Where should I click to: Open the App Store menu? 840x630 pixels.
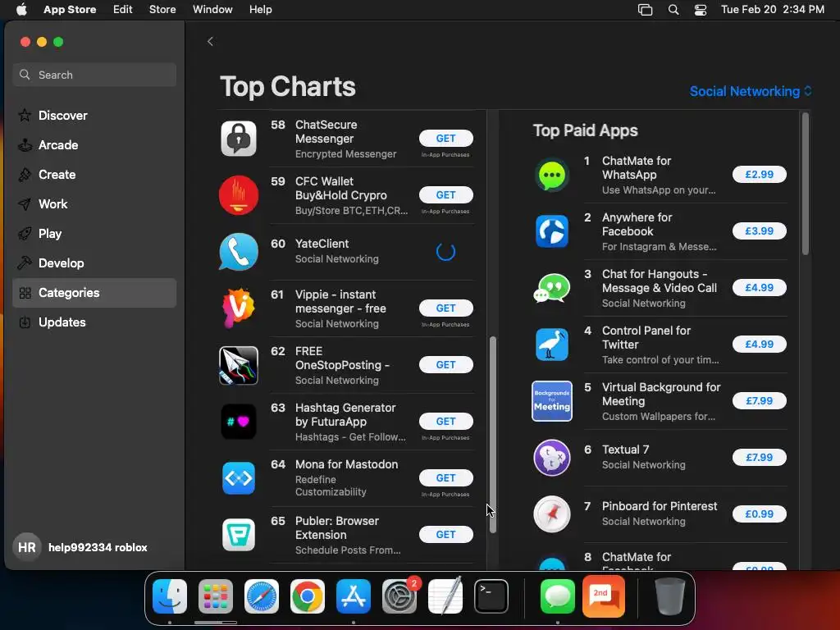[x=70, y=10]
